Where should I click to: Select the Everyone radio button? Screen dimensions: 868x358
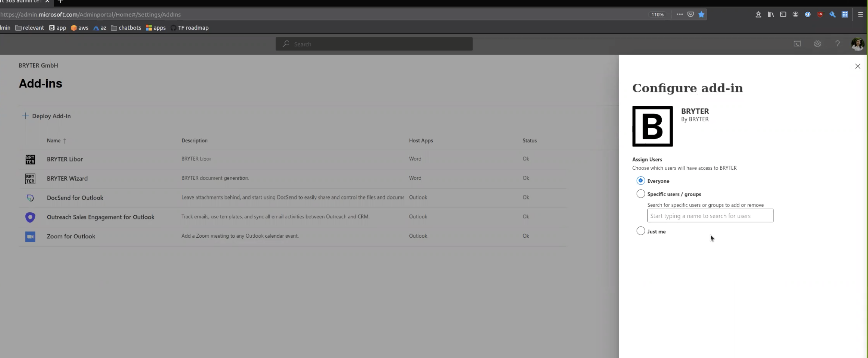pyautogui.click(x=640, y=181)
